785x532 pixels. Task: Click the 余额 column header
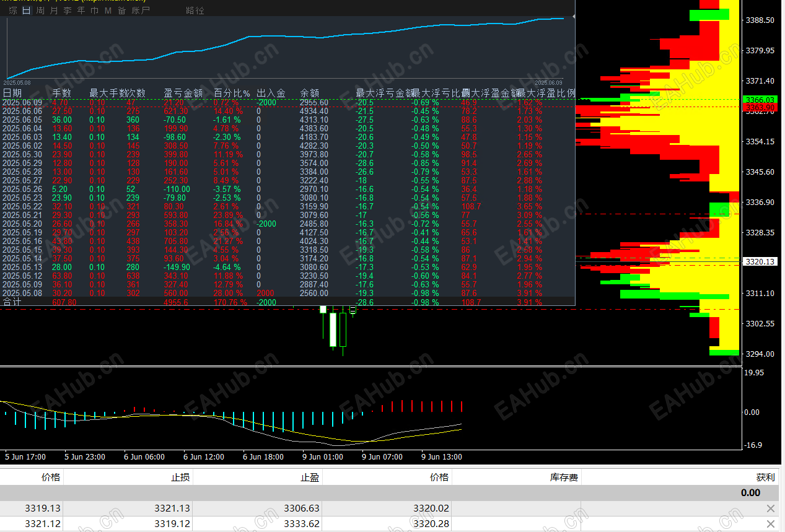tap(310, 93)
